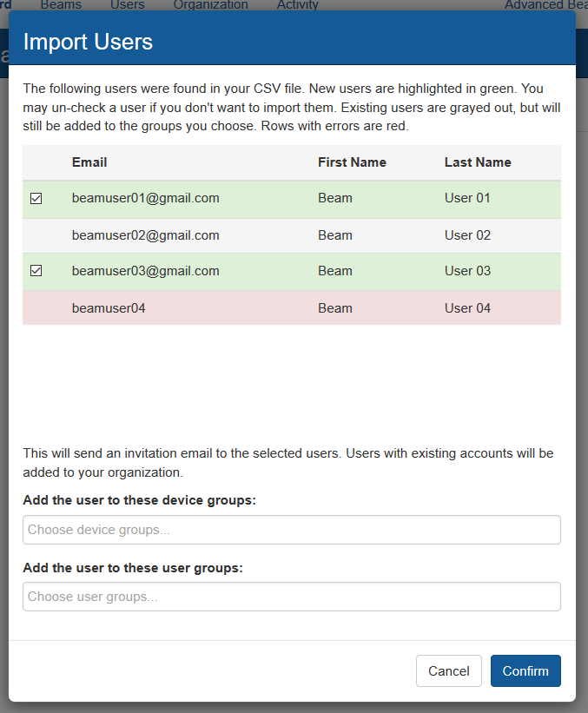The image size is (588, 713).
Task: Click the Last Name column header
Action: coord(478,162)
